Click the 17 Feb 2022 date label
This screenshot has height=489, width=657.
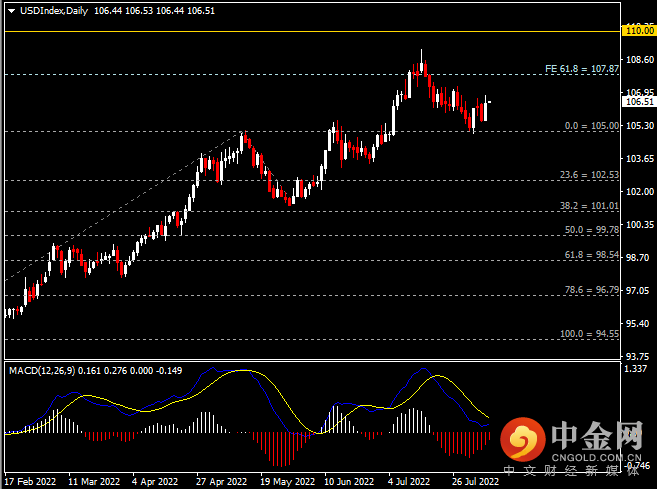[x=30, y=481]
